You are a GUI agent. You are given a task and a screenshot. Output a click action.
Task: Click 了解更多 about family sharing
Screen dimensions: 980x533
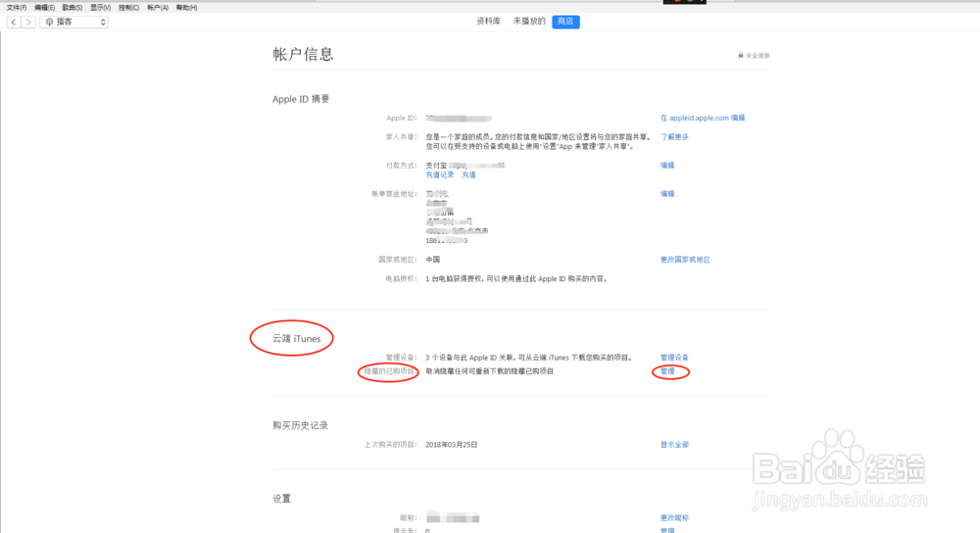pos(674,137)
